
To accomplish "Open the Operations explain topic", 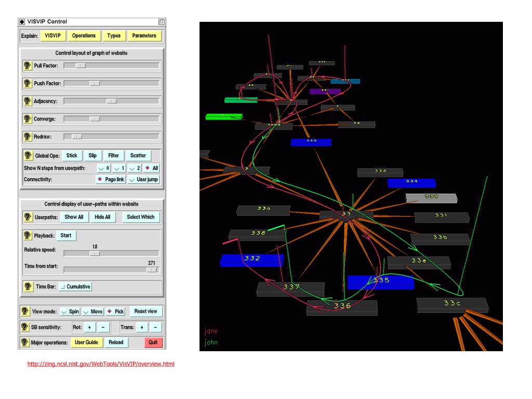I will click(84, 36).
